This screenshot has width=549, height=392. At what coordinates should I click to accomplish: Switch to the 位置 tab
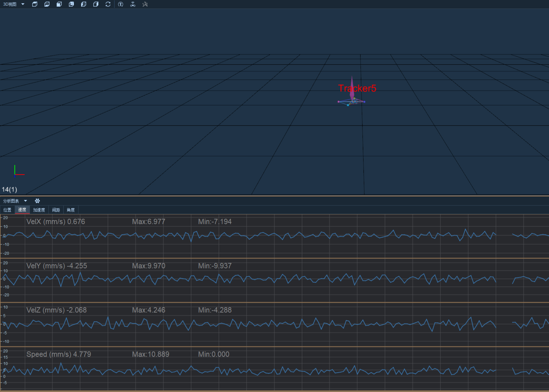point(7,210)
